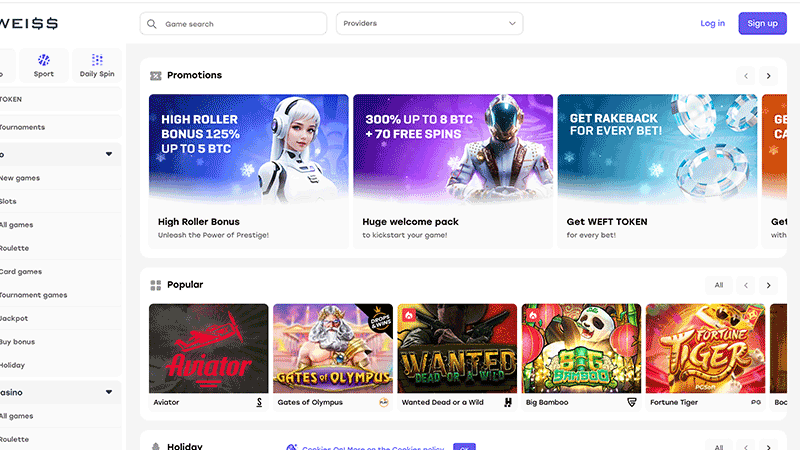Click Aviator provider logo icon

click(x=259, y=403)
